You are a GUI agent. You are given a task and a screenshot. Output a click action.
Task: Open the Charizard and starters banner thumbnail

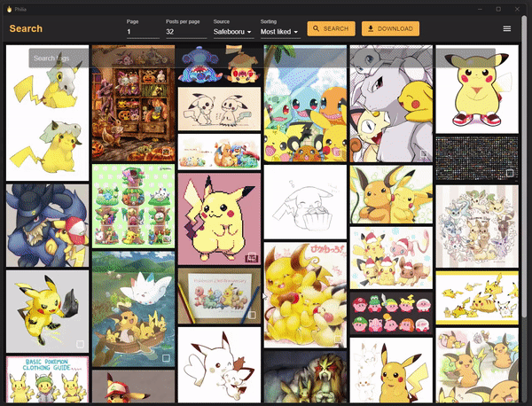219,152
